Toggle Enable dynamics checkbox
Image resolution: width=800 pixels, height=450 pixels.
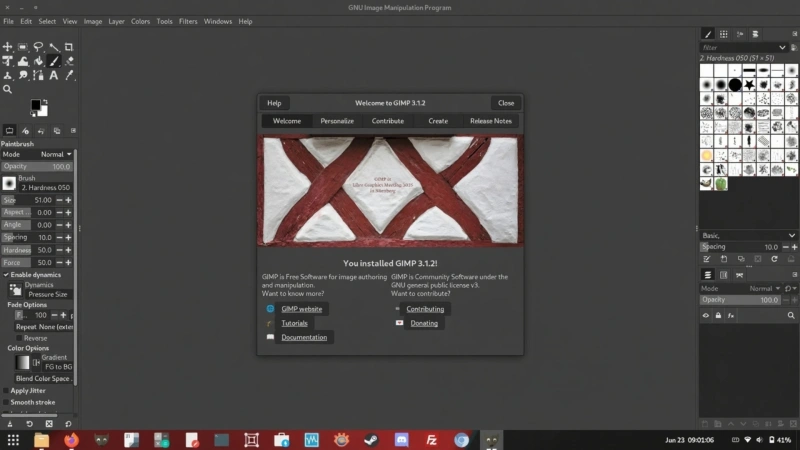click(6, 275)
